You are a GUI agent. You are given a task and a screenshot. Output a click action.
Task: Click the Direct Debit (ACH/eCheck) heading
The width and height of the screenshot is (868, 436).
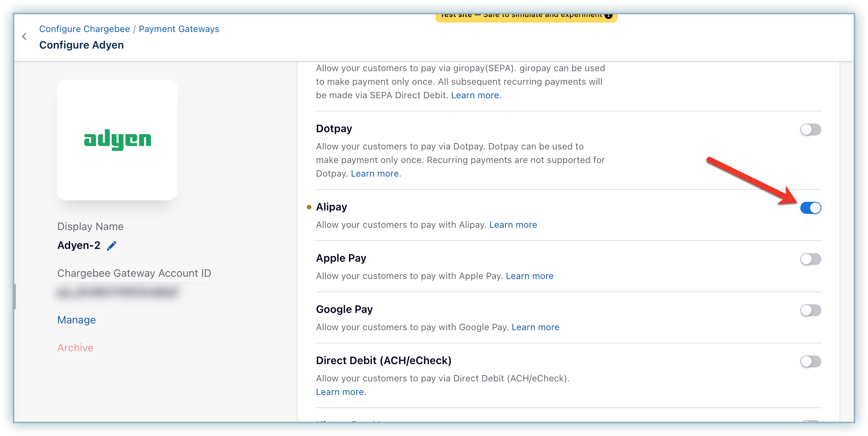click(x=384, y=360)
